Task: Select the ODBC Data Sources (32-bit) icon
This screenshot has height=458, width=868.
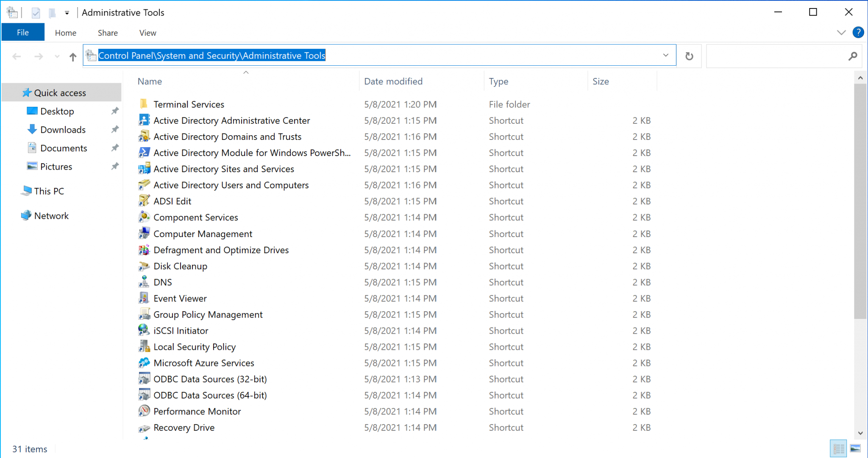Action: click(144, 378)
